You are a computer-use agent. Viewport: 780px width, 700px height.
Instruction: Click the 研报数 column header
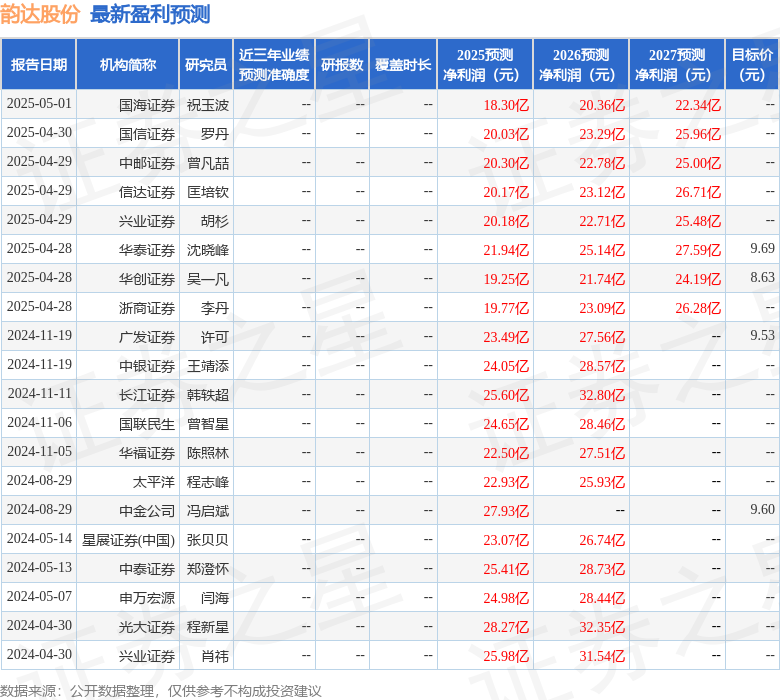point(342,65)
